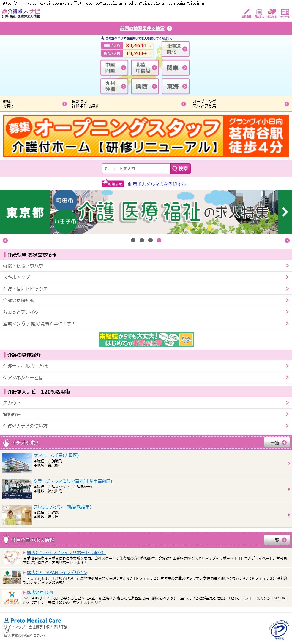Open the 職種で探す tab

(x=34, y=104)
